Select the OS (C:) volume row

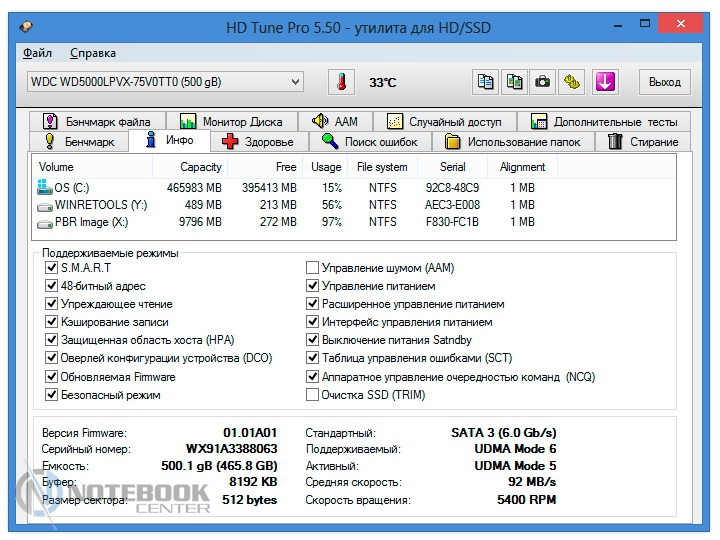pyautogui.click(x=72, y=187)
